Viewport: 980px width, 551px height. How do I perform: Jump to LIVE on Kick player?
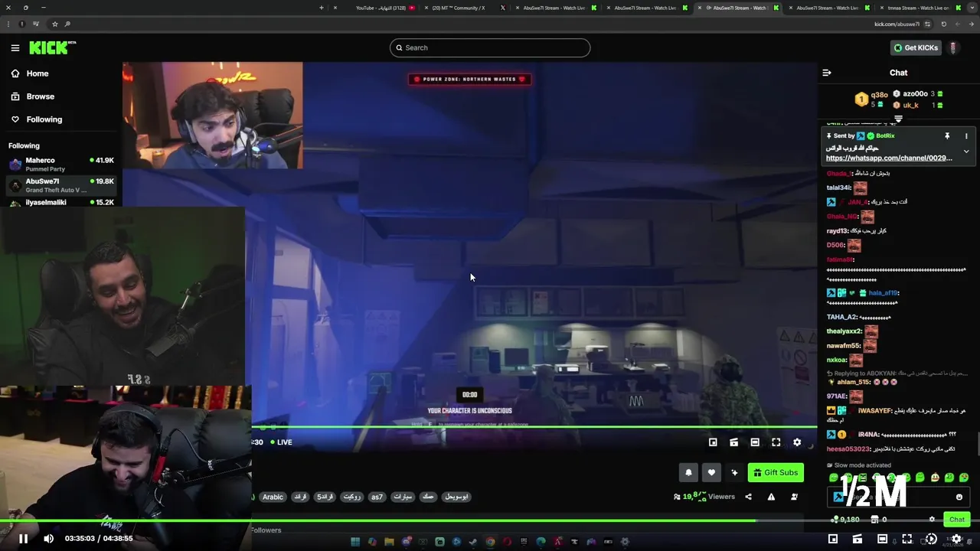click(x=281, y=442)
